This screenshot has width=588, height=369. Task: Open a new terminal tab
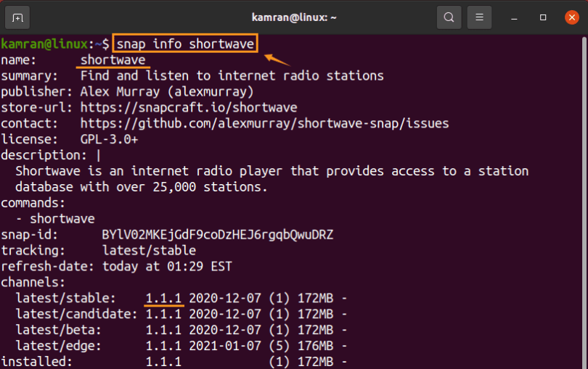point(17,17)
